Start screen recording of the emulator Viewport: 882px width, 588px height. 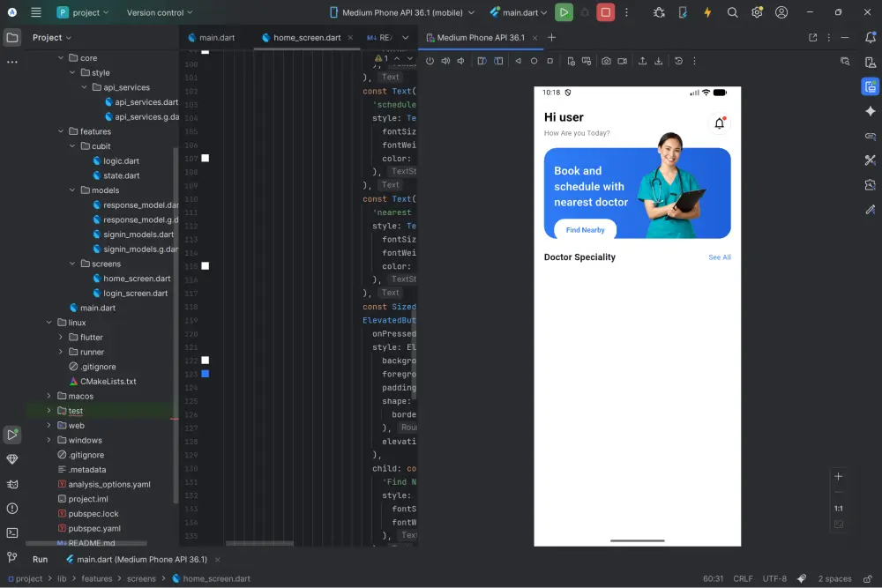tap(622, 61)
